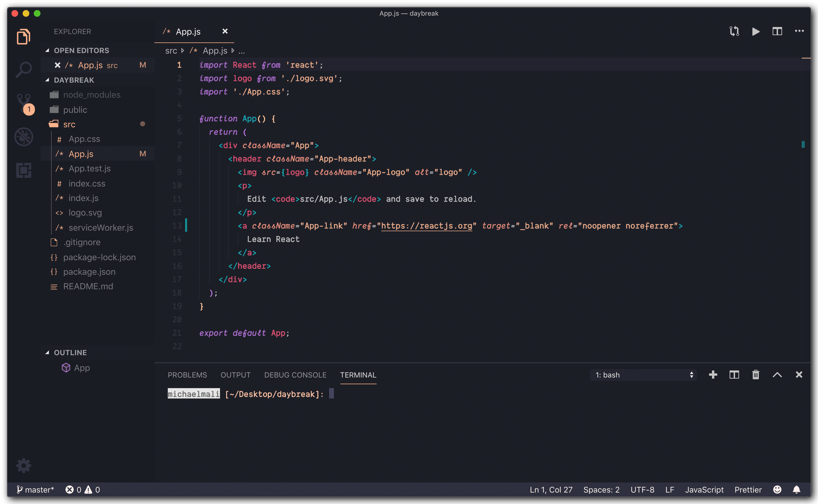
Task: Close the App.js editor tab
Action: (x=225, y=31)
